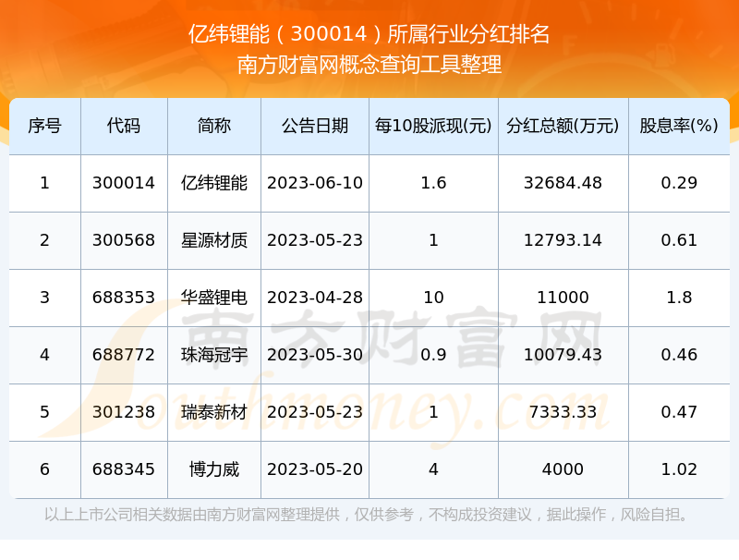
Task: Select date 2023-04-28 cell
Action: 315,298
